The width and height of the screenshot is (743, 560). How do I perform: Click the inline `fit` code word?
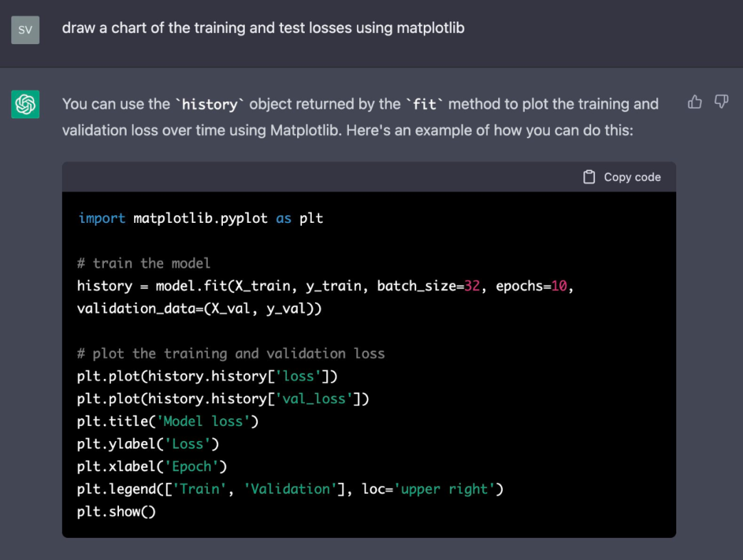[424, 105]
